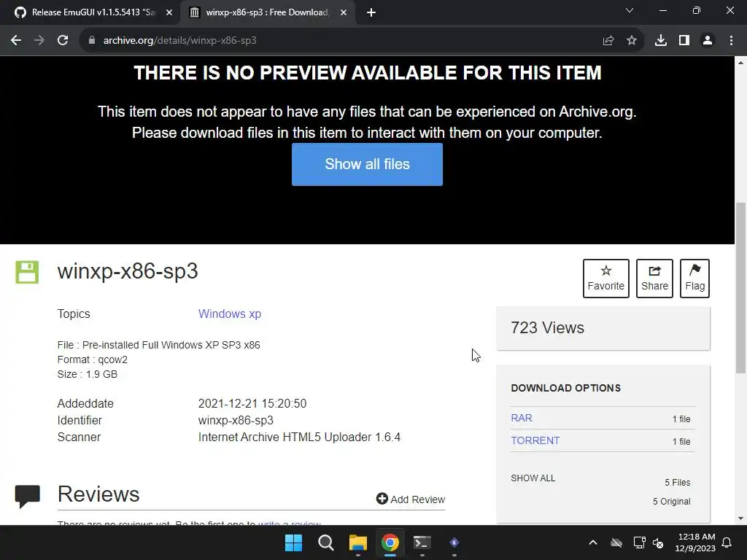Open the purple diamond app in taskbar
This screenshot has height=560, width=747.
454,542
